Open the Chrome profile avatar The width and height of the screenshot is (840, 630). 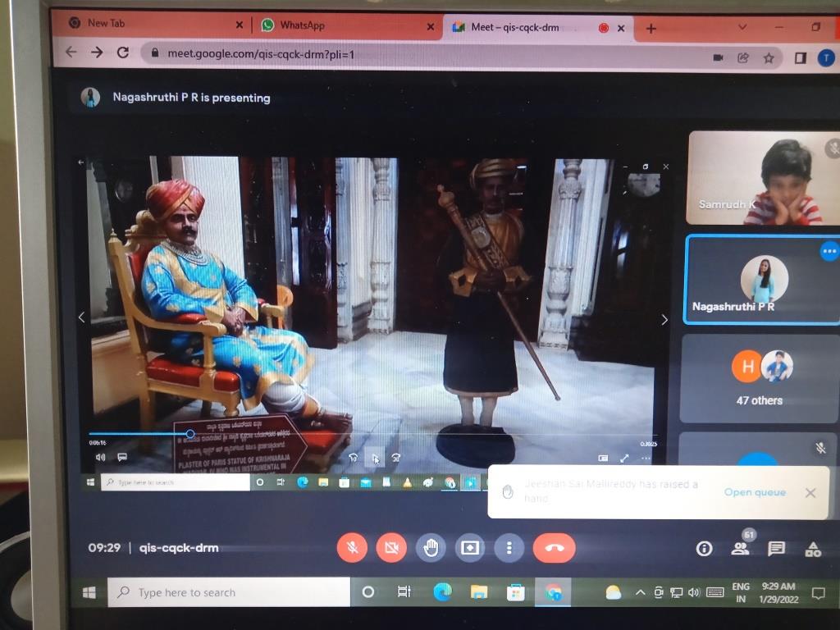click(x=826, y=58)
